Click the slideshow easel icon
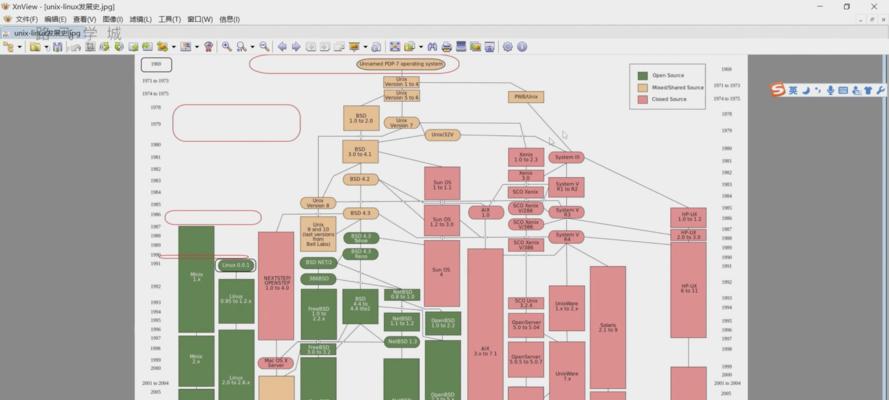This screenshot has height=400, width=889. [354, 46]
